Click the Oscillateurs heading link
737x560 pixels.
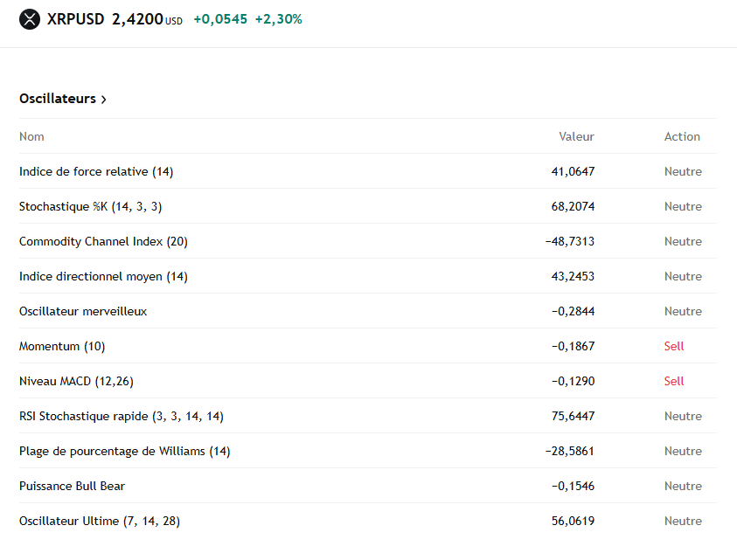tap(58, 99)
